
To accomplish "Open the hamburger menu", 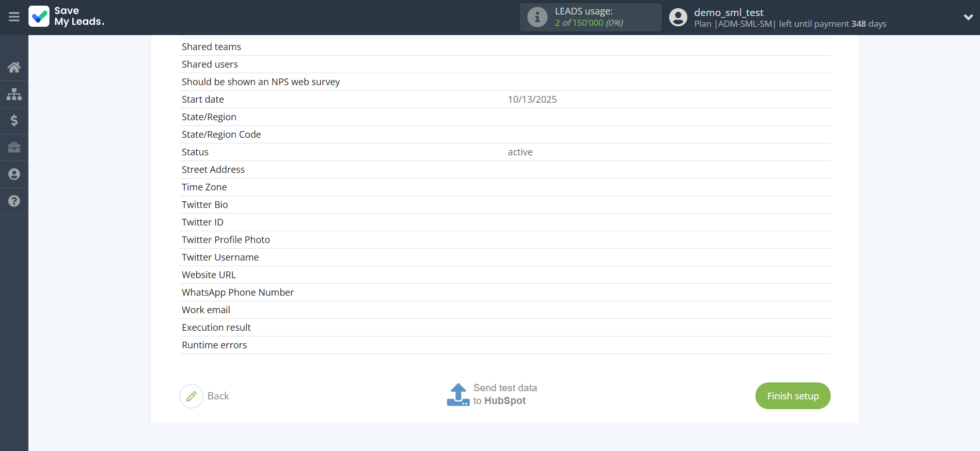I will pos(14,17).
